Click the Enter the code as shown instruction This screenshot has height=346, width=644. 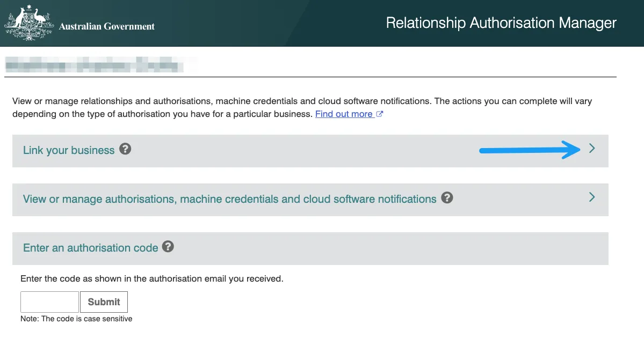[151, 279]
